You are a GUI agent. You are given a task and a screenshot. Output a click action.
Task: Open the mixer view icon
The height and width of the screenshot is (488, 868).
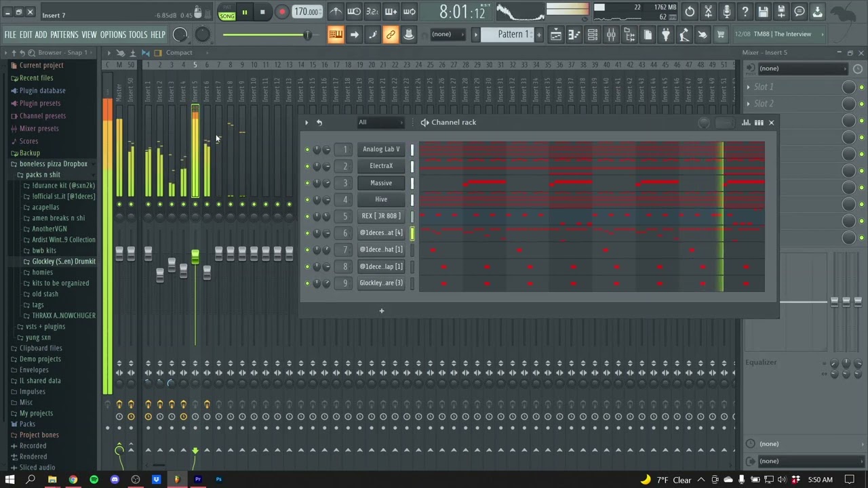(611, 35)
